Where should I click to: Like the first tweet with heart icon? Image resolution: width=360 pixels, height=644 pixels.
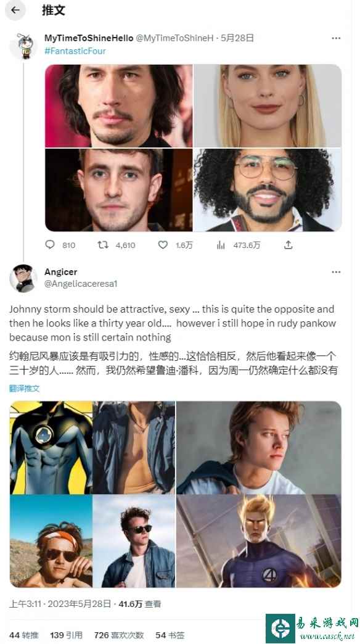(x=163, y=245)
